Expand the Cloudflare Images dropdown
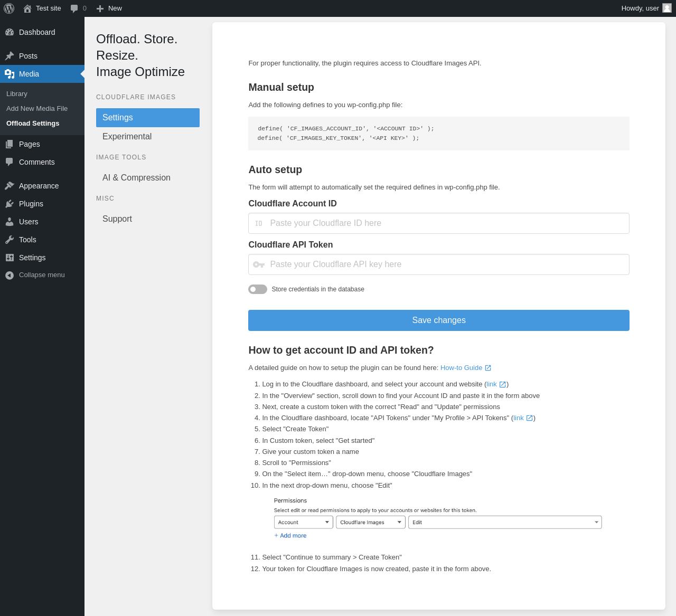 pyautogui.click(x=370, y=523)
